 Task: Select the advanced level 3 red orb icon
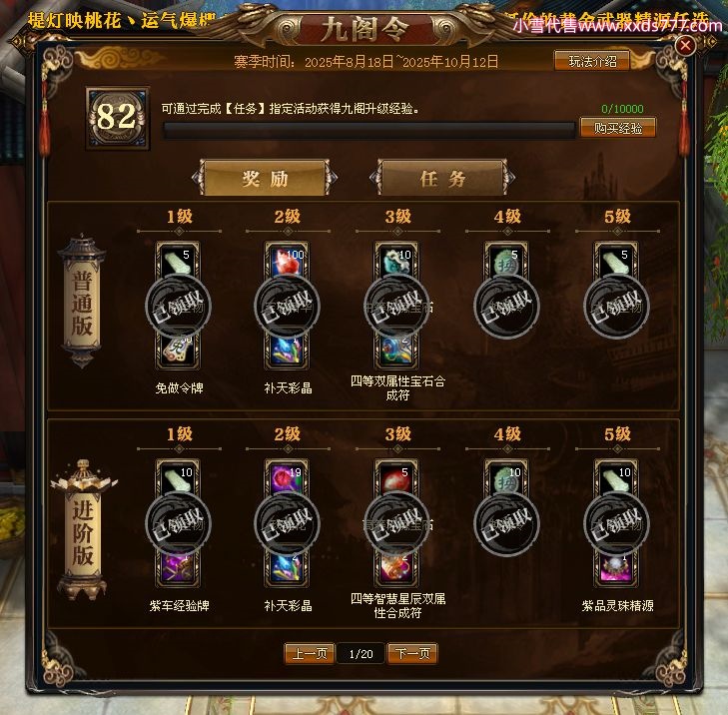pos(397,478)
